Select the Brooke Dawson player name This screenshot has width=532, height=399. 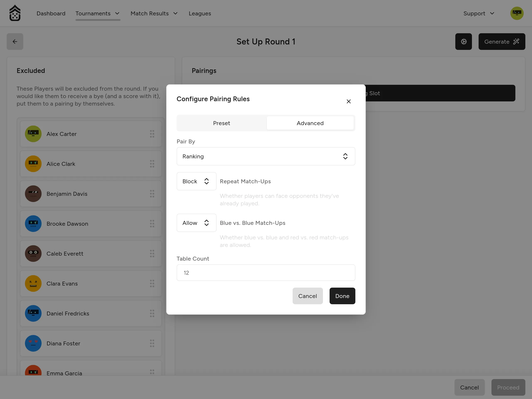(67, 224)
